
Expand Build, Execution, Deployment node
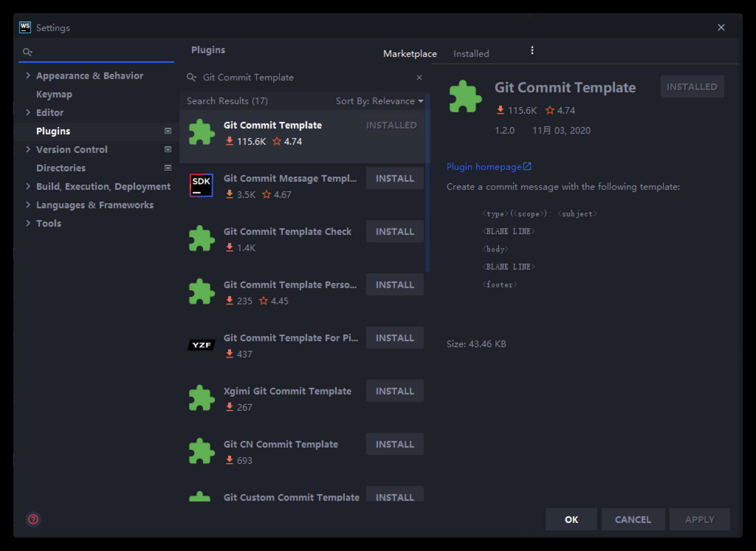(x=28, y=186)
